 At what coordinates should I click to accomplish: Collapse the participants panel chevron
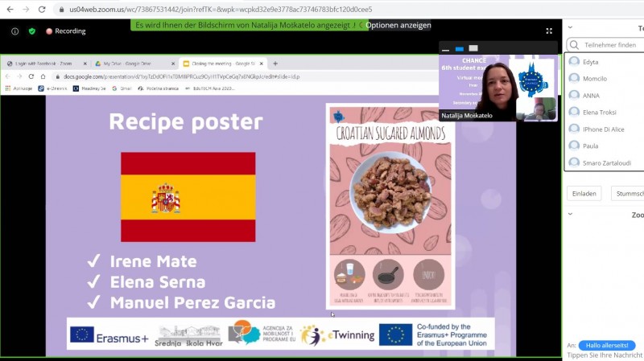[570, 27]
